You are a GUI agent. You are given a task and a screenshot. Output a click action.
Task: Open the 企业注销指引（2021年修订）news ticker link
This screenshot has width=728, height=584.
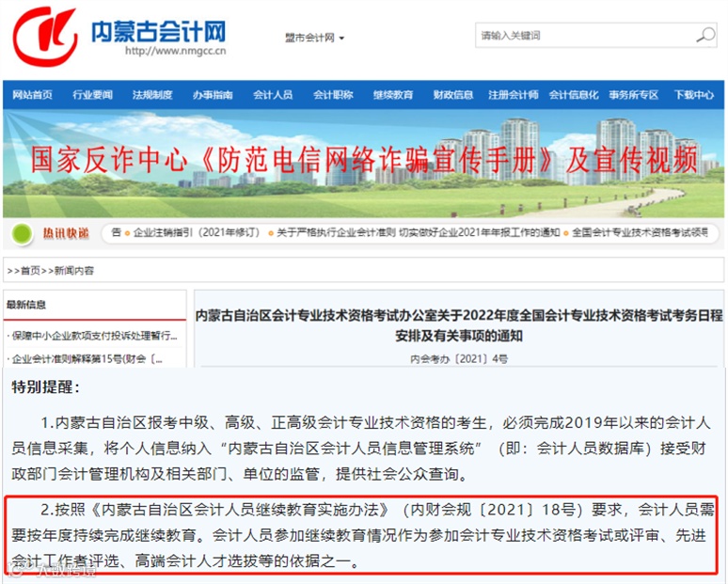click(197, 232)
